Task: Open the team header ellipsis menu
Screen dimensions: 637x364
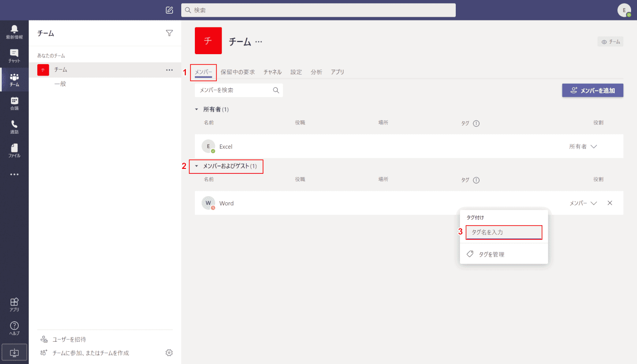Action: point(259,42)
